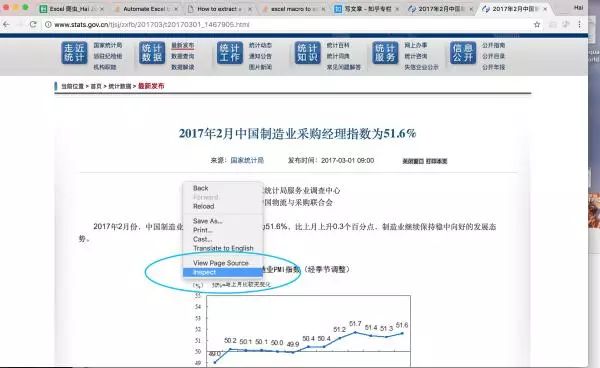Close the Excel 爬虫_Hai tab

[x=102, y=9]
